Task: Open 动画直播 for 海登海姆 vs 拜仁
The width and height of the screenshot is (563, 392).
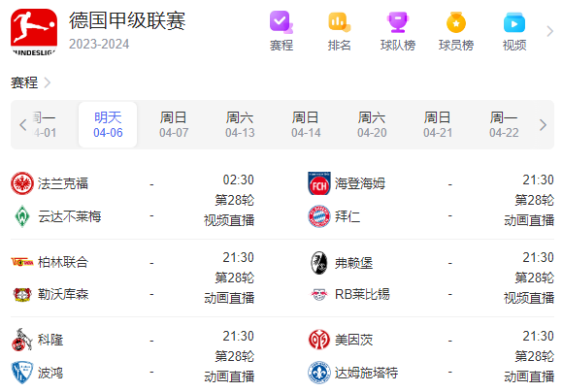Action: coord(529,220)
